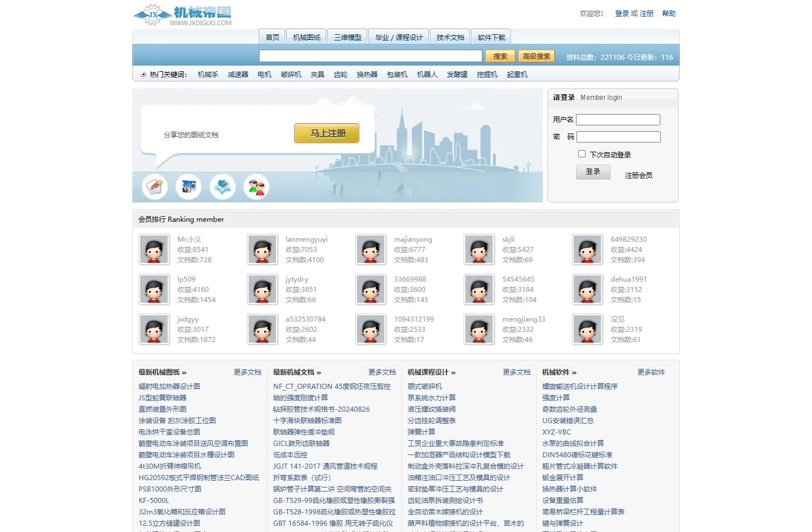Open 更多软件 under 机械软件
The width and height of the screenshot is (812, 532).
click(651, 372)
